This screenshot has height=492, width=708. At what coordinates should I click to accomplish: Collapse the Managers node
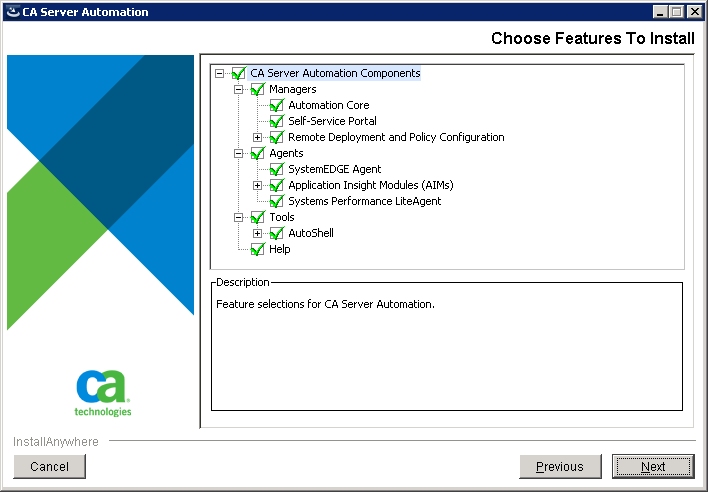point(238,89)
